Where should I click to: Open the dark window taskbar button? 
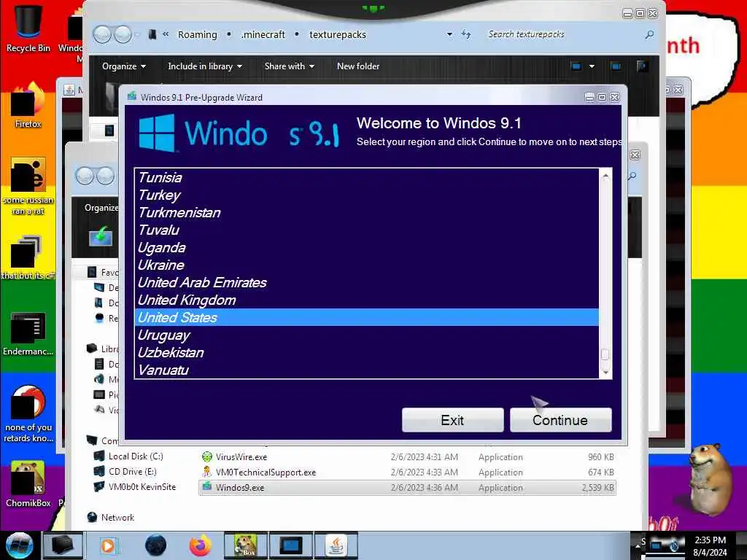[x=291, y=545]
